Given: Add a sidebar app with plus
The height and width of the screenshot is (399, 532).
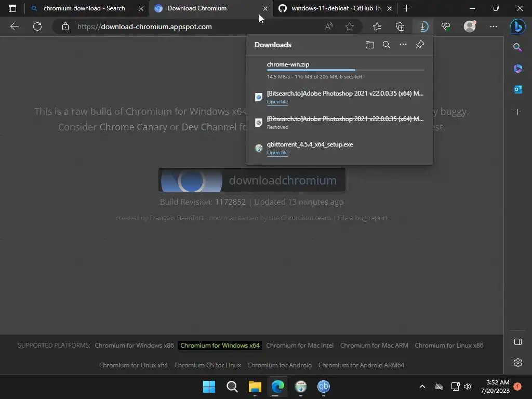Looking at the screenshot, I should point(518,112).
